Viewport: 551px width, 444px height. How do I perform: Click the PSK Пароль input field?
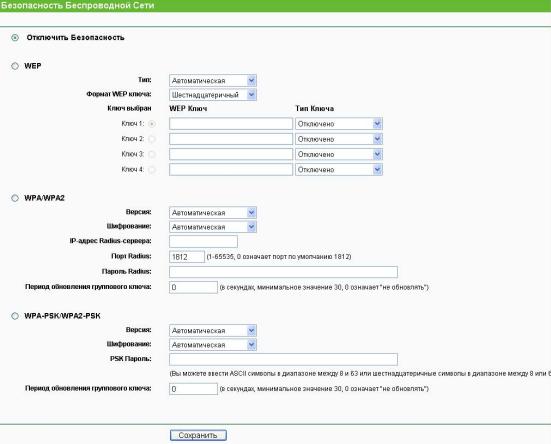(x=283, y=359)
